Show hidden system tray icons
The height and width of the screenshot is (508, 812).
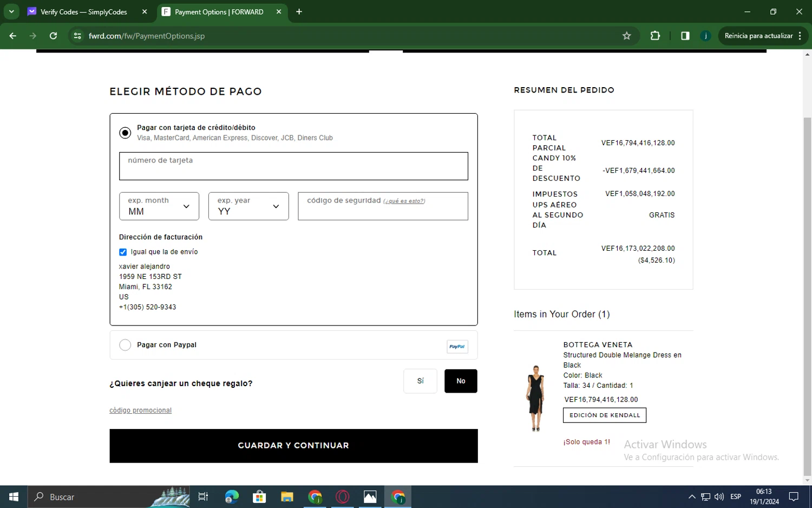692,497
